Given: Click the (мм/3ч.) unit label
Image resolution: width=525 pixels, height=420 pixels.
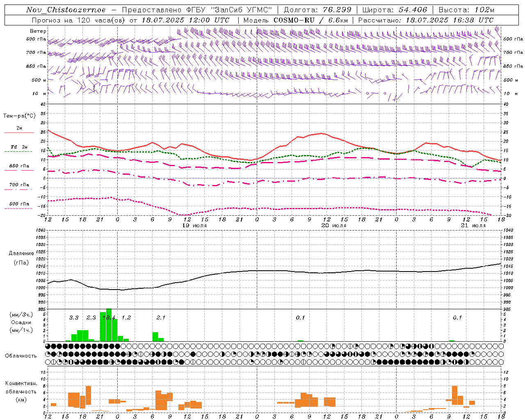Looking at the screenshot, I should [x=21, y=315].
